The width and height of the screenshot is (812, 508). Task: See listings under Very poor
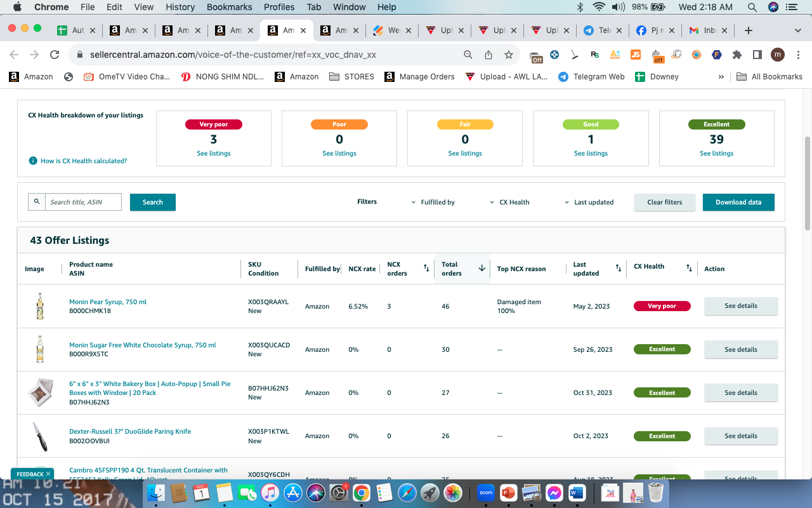214,153
